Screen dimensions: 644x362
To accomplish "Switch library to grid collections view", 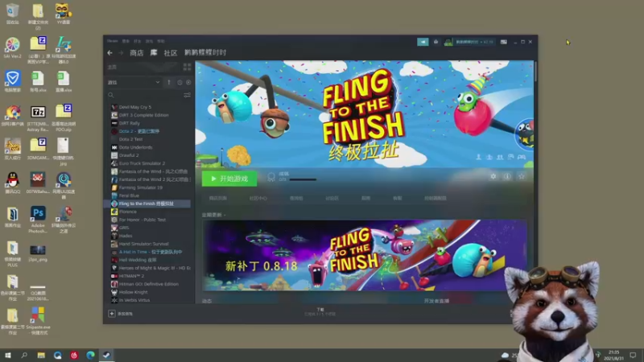I will pyautogui.click(x=188, y=67).
